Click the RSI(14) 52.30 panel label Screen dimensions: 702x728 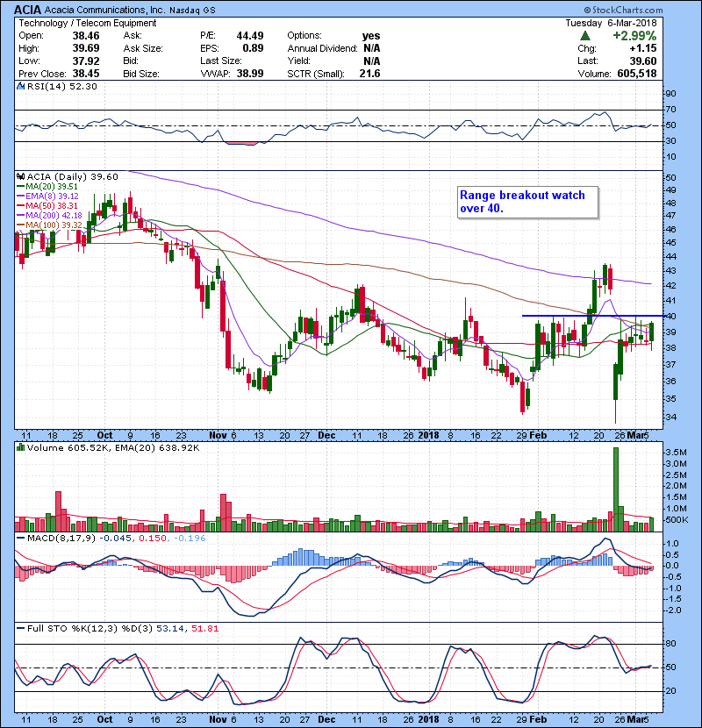coord(62,86)
